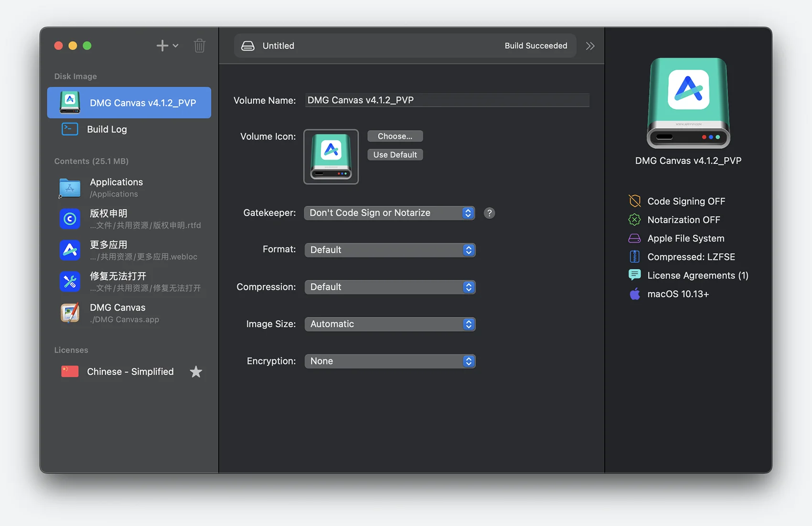Select the 版权申明 content row label
Viewport: 812px width, 526px height.
click(x=108, y=213)
